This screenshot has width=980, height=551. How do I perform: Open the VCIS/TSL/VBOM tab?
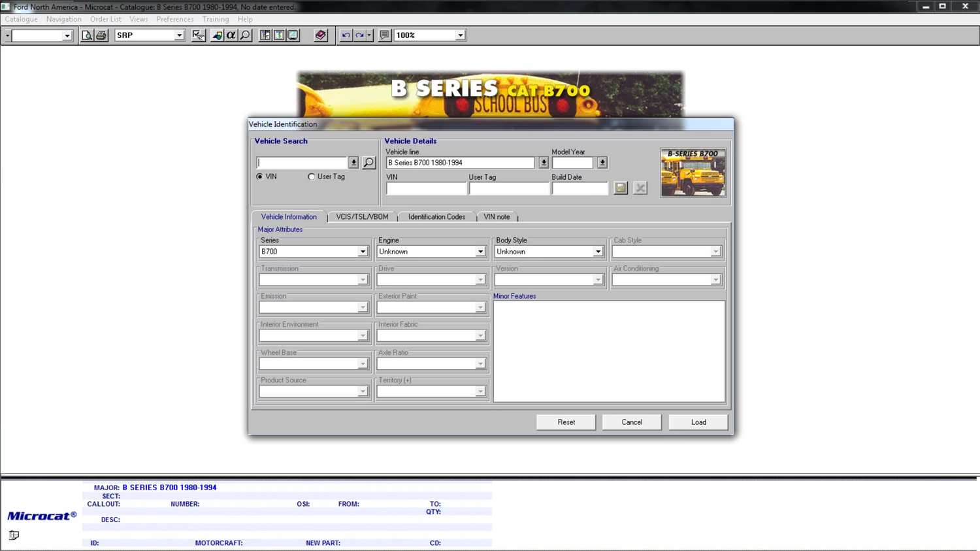362,217
